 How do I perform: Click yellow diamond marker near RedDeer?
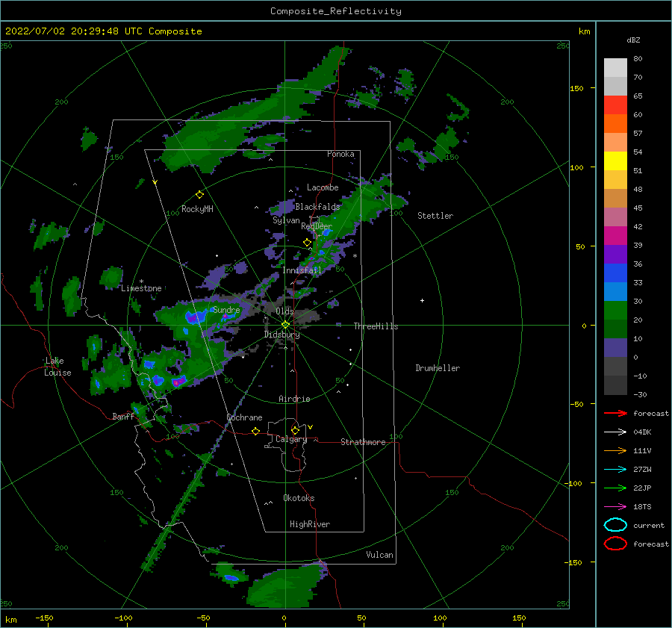click(x=308, y=243)
